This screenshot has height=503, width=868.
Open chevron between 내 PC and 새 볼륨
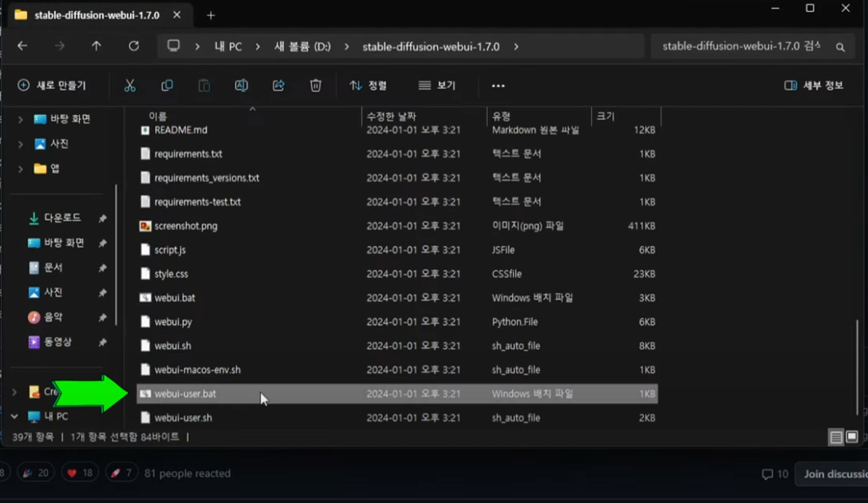click(258, 46)
